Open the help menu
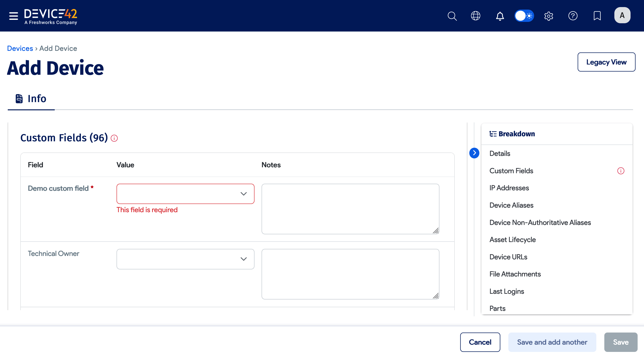The image size is (644, 356). (x=573, y=16)
